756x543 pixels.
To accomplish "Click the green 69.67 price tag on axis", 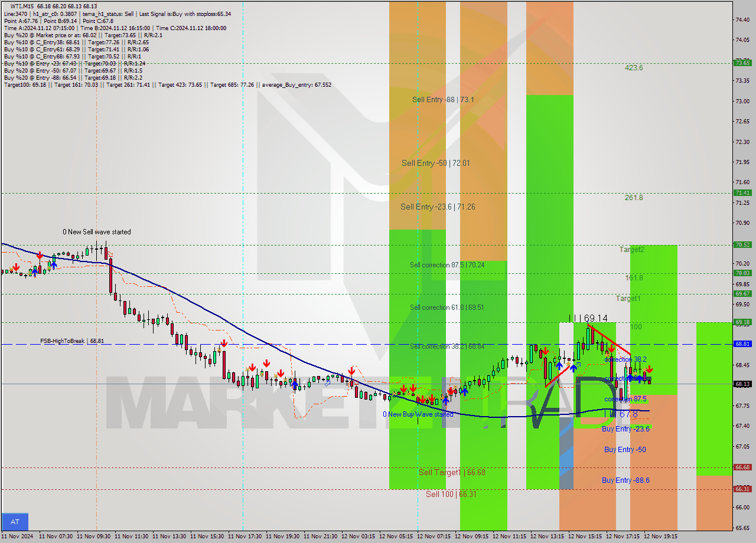I will [x=742, y=293].
